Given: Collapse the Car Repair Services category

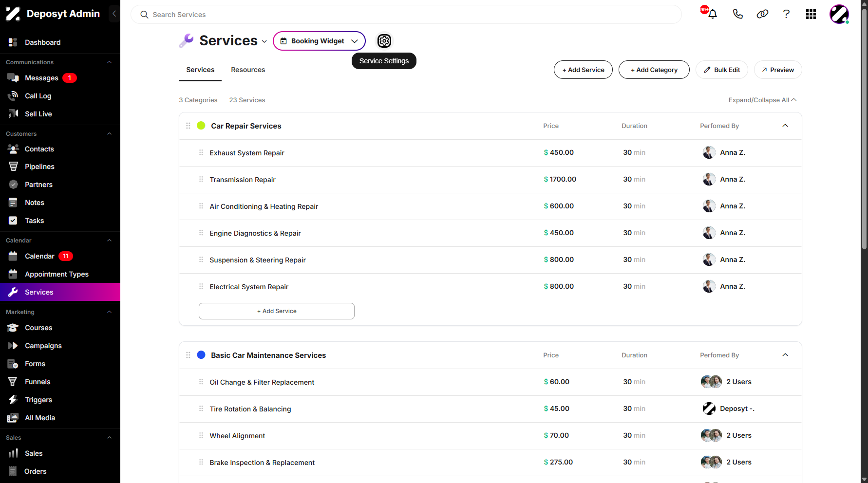Looking at the screenshot, I should click(x=785, y=126).
